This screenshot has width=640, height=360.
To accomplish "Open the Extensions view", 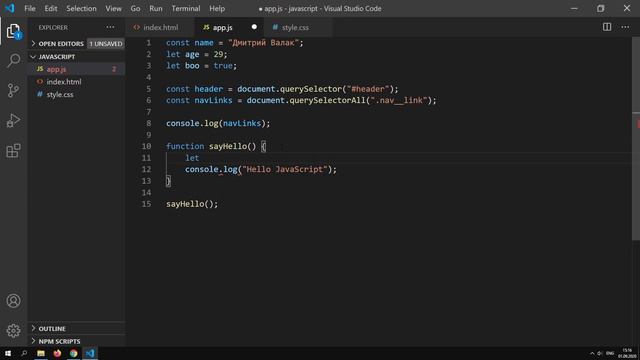I will pos(13,151).
